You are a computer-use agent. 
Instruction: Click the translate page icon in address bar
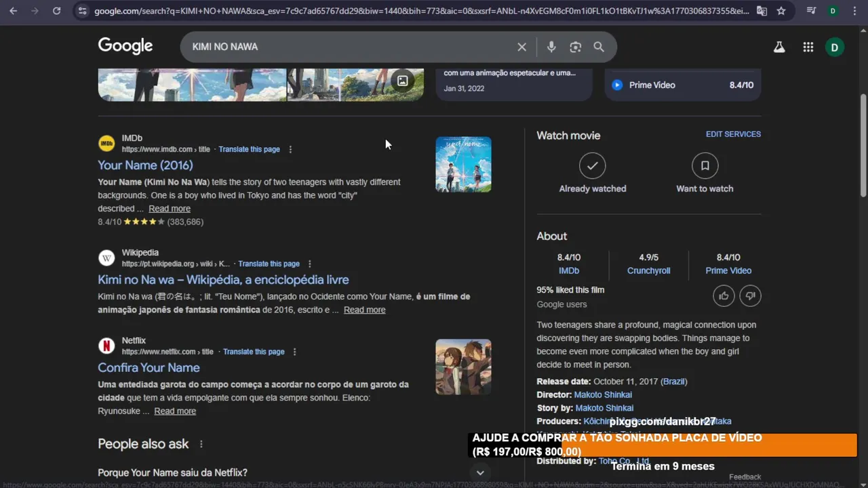click(762, 11)
